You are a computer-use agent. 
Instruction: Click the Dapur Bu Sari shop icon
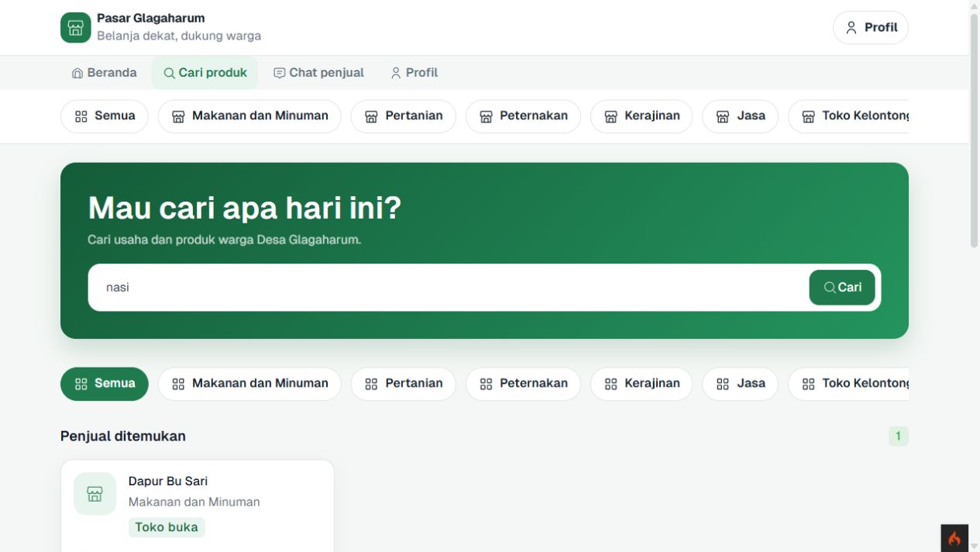coord(95,494)
